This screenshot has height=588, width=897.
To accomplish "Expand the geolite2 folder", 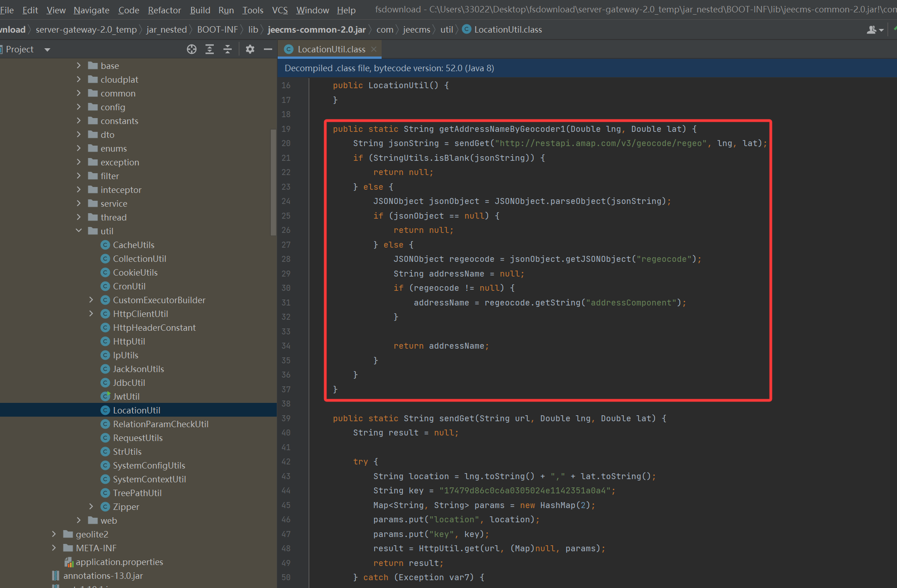I will tap(54, 534).
